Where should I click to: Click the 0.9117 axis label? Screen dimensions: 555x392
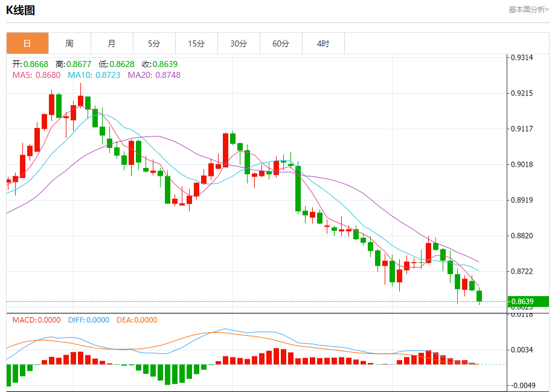click(x=522, y=129)
